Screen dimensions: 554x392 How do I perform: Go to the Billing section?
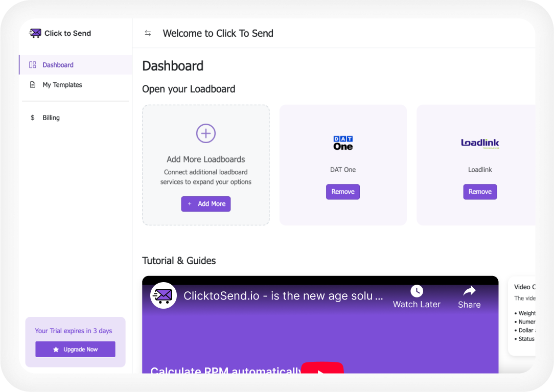[x=51, y=118]
